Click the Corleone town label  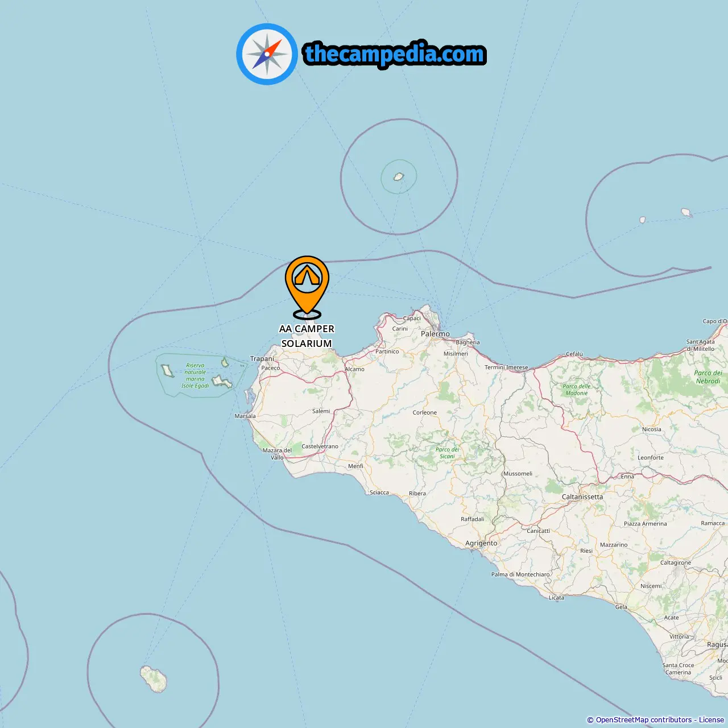(425, 412)
